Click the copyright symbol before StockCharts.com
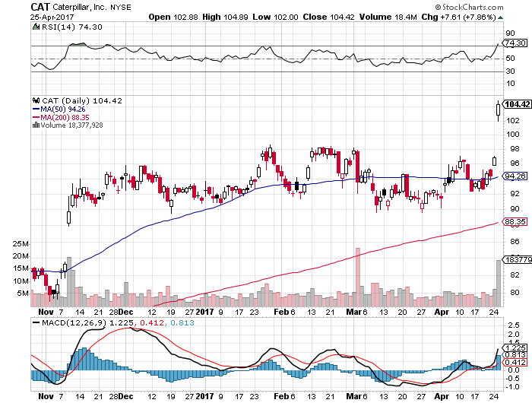Viewport: 532px width, 403px height. pyautogui.click(x=438, y=7)
